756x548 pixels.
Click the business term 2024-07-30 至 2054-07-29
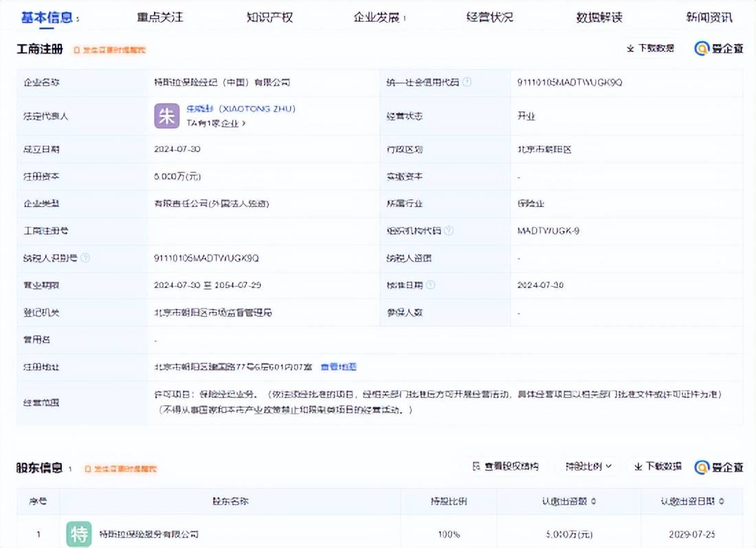[208, 285]
